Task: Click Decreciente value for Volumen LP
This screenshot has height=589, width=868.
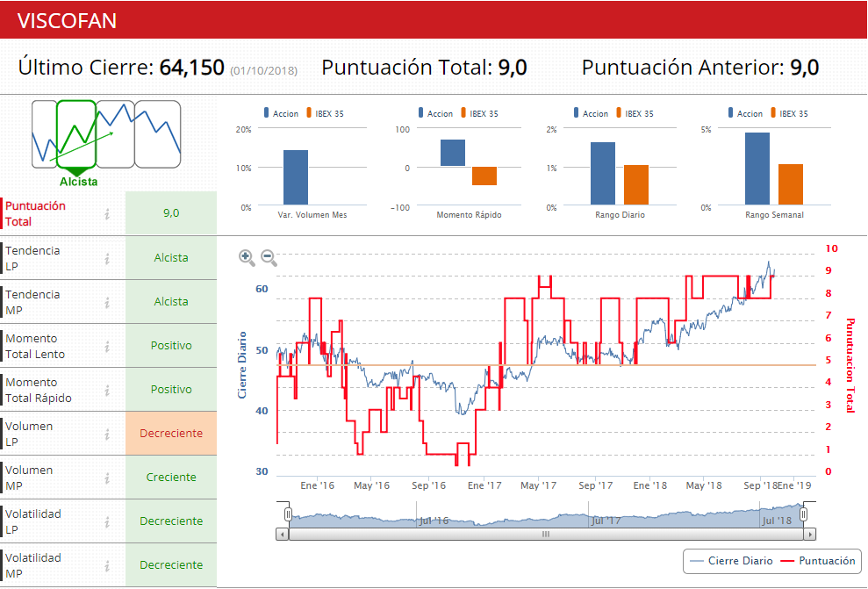Action: [171, 434]
